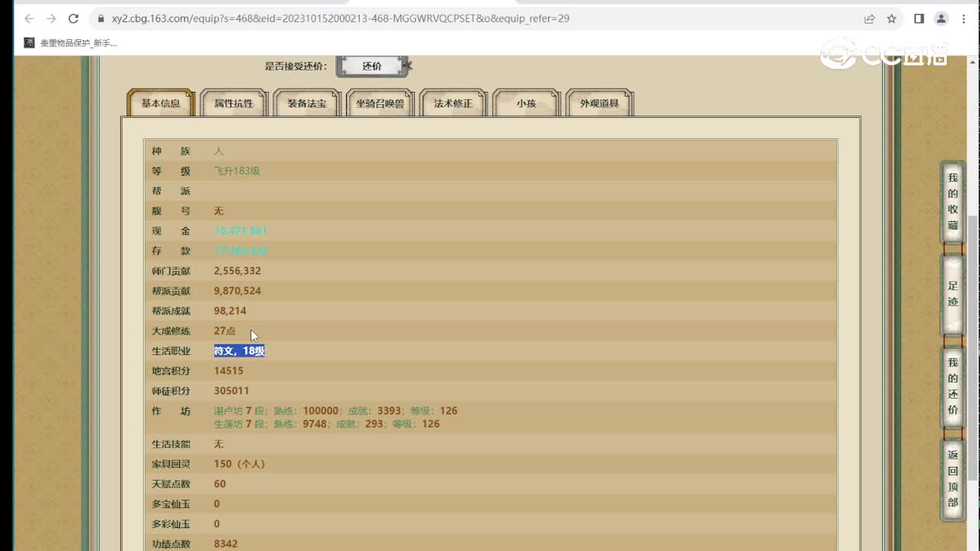
Task: Click the 多宝仙玉 value 0
Action: click(217, 504)
